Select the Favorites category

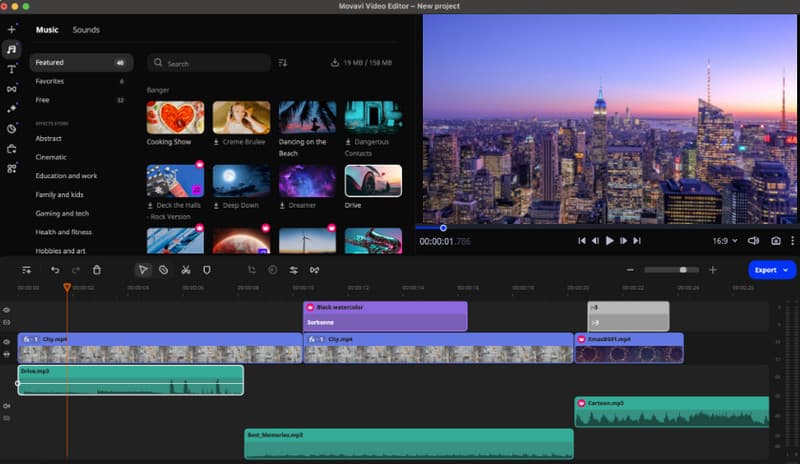tap(50, 81)
